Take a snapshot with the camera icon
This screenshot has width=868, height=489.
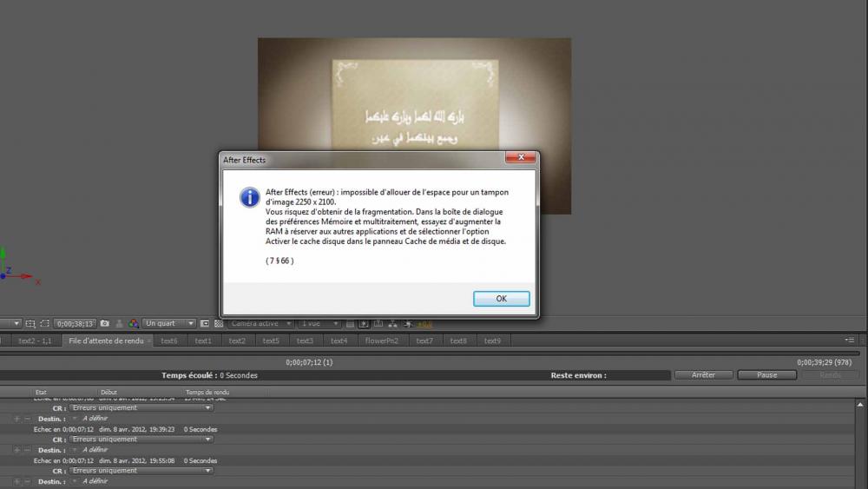[105, 323]
